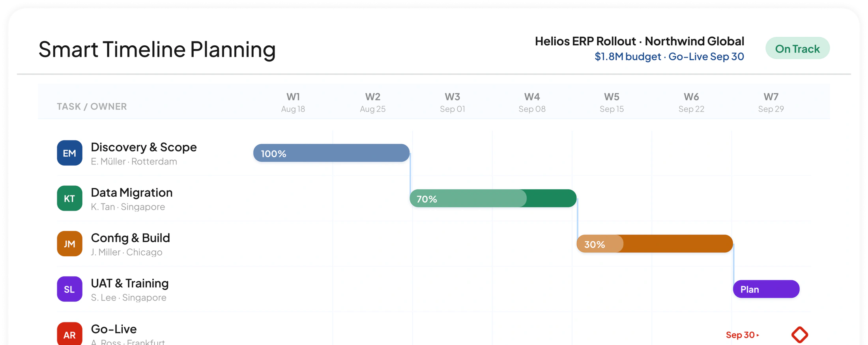Open the Config & Build task title
Screen dimensions: 868x345
130,238
